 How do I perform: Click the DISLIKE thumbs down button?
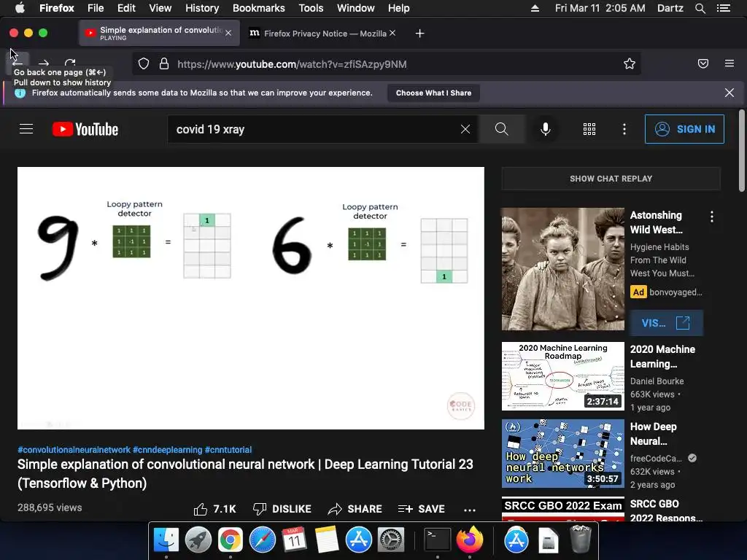282,509
